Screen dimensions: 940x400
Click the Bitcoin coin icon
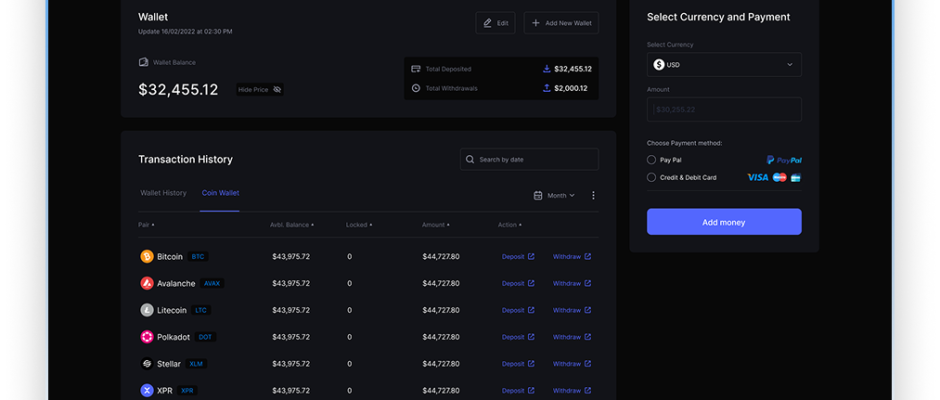pyautogui.click(x=147, y=257)
